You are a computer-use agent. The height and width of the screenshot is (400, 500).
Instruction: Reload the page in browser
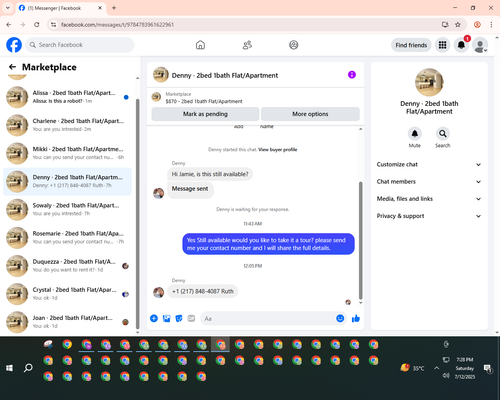pos(37,25)
